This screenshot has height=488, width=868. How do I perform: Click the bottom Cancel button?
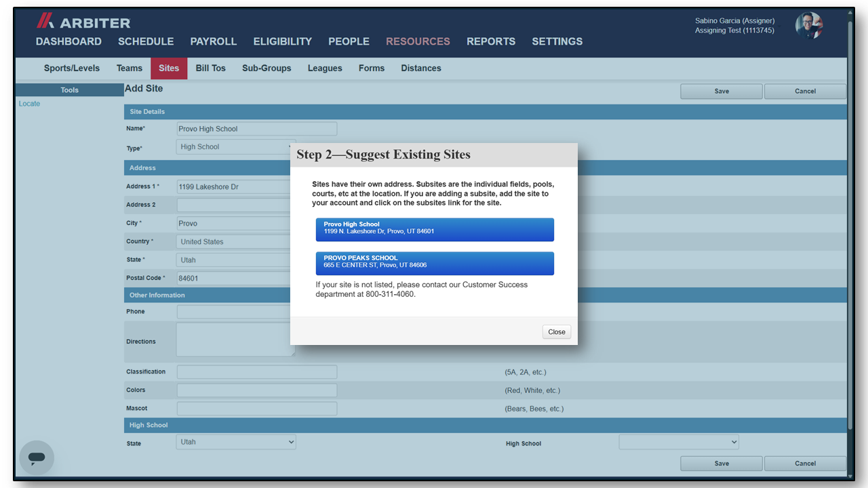(805, 464)
